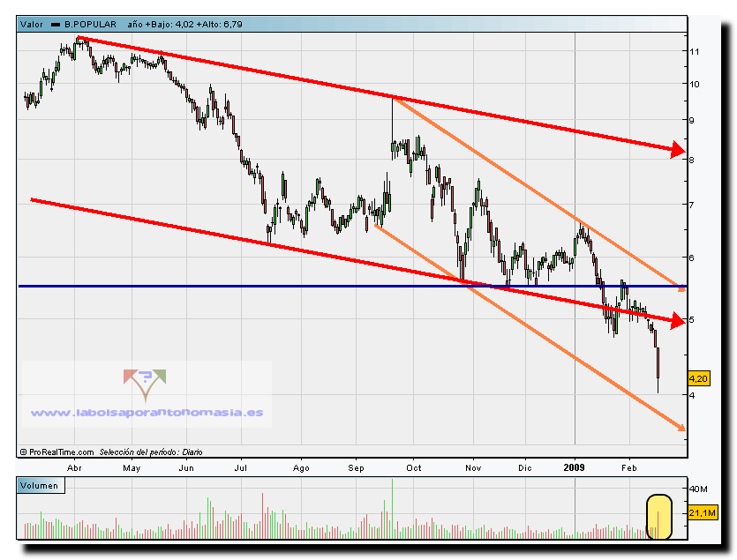The image size is (737, 560).
Task: Click the 'Abr' month label
Action: pos(74,468)
